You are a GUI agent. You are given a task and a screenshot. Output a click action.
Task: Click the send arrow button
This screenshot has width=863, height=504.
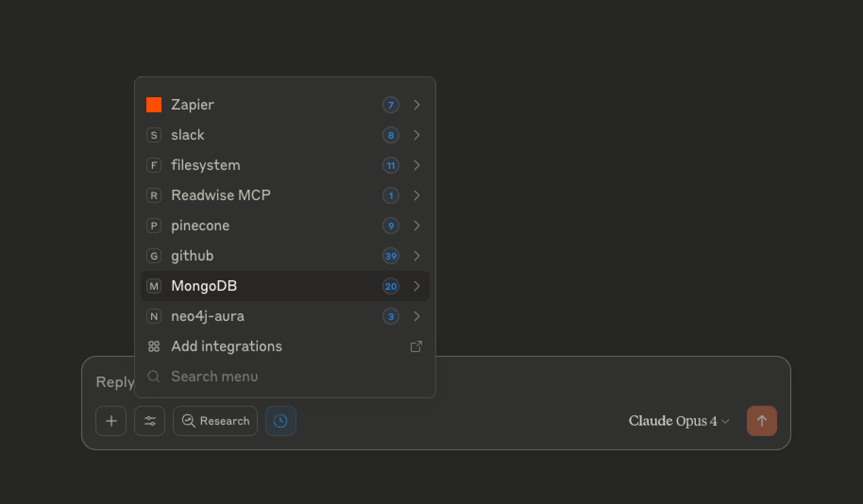[x=762, y=421]
